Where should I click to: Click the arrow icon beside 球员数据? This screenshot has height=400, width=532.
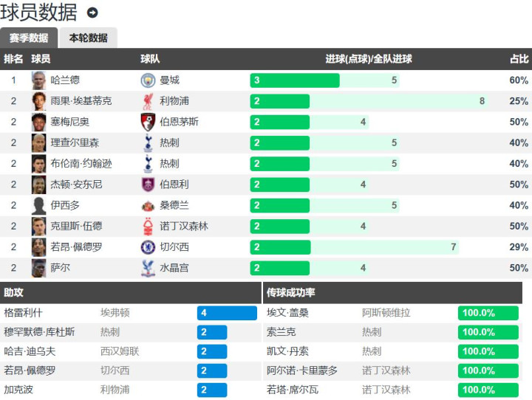point(92,13)
